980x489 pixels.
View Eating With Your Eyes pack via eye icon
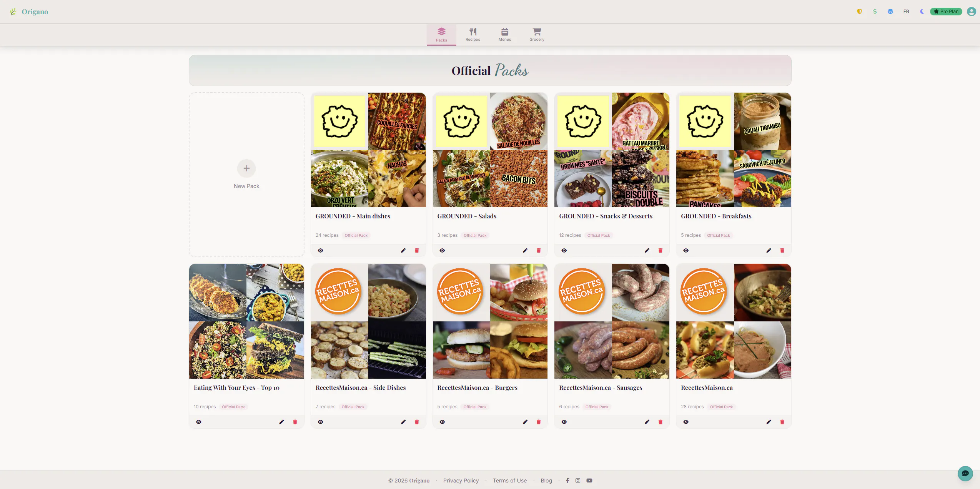[x=198, y=422]
